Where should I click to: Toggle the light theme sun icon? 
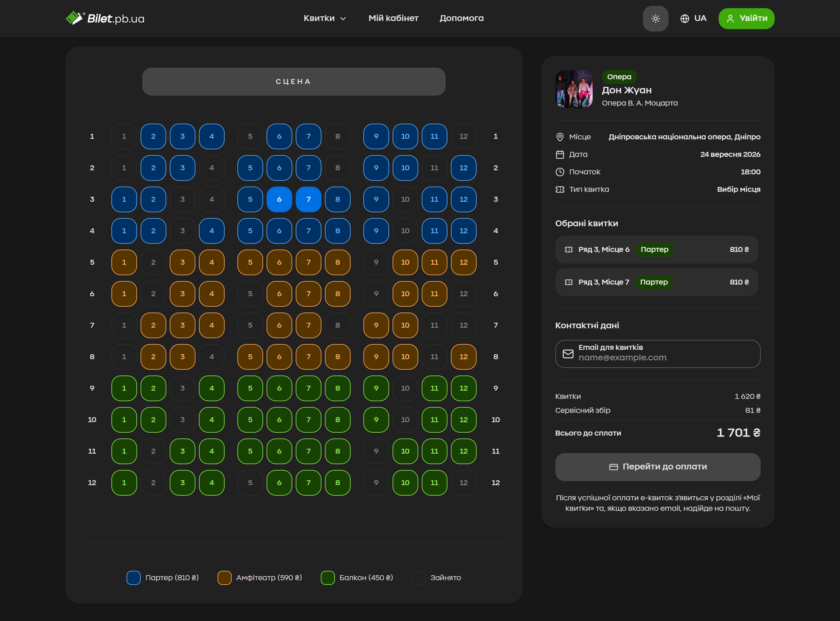(x=655, y=18)
